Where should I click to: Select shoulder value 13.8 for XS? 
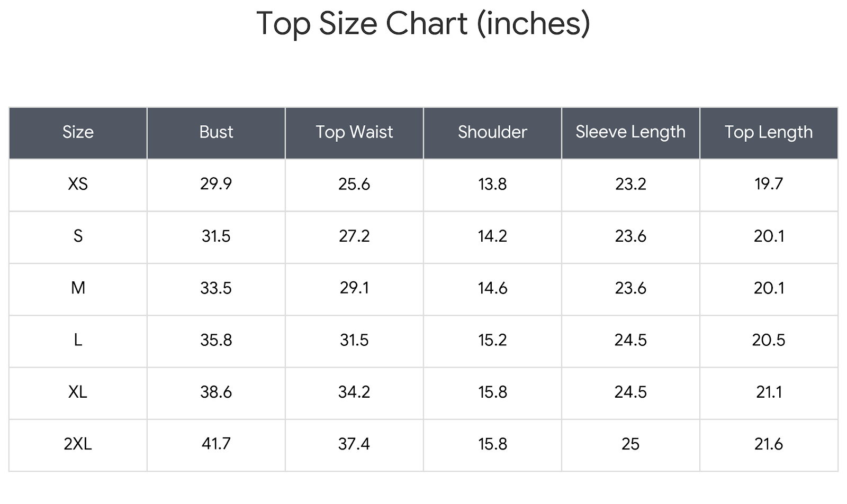point(492,184)
